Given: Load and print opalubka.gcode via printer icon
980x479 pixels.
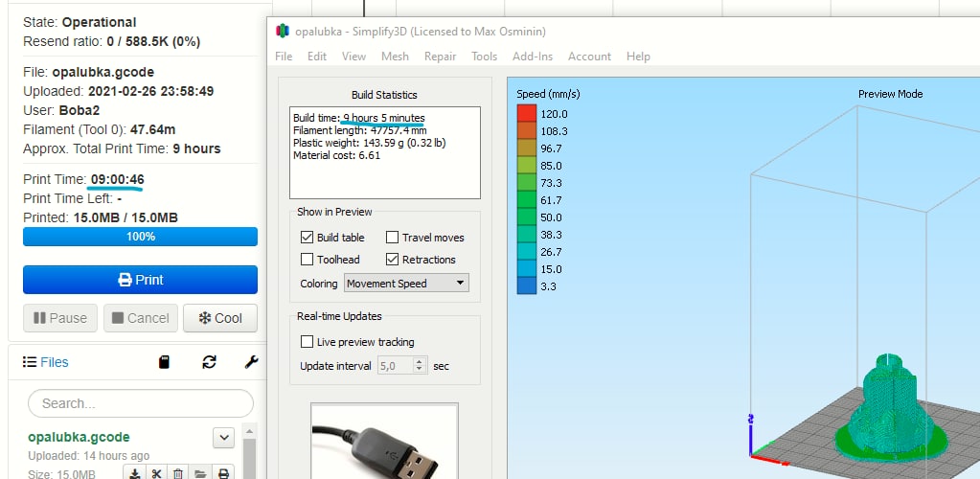Looking at the screenshot, I should [x=223, y=474].
